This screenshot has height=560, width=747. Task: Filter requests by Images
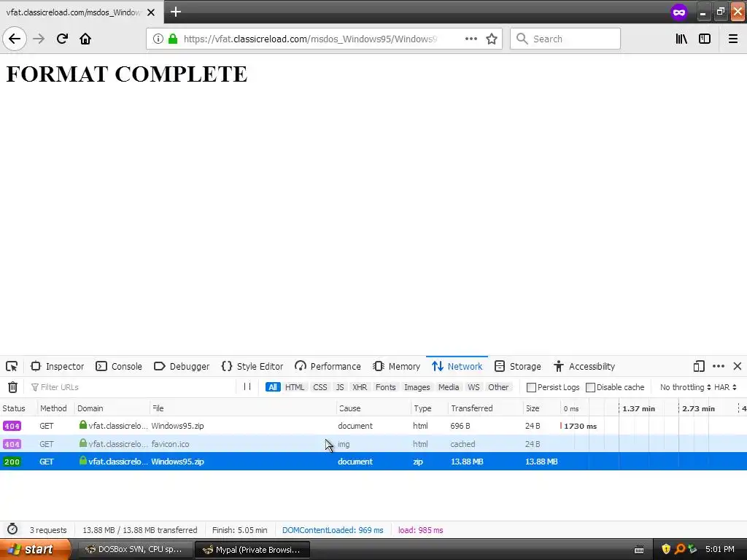click(x=417, y=387)
